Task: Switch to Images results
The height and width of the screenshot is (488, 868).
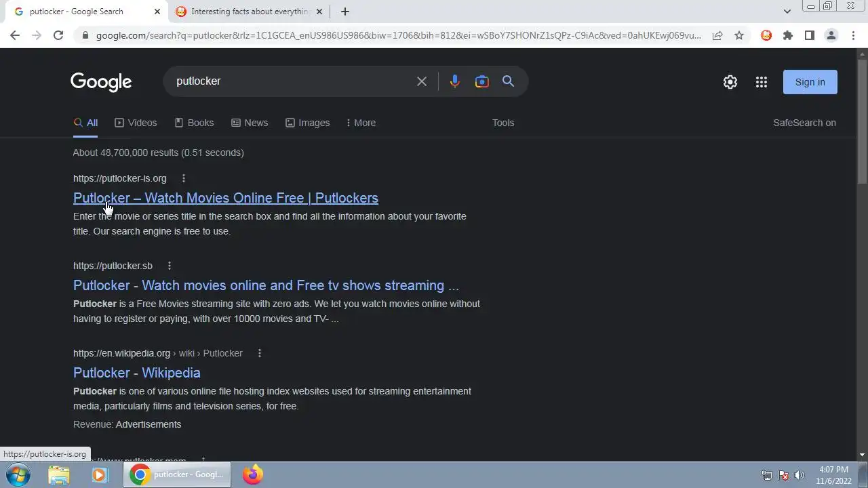Action: [x=307, y=123]
